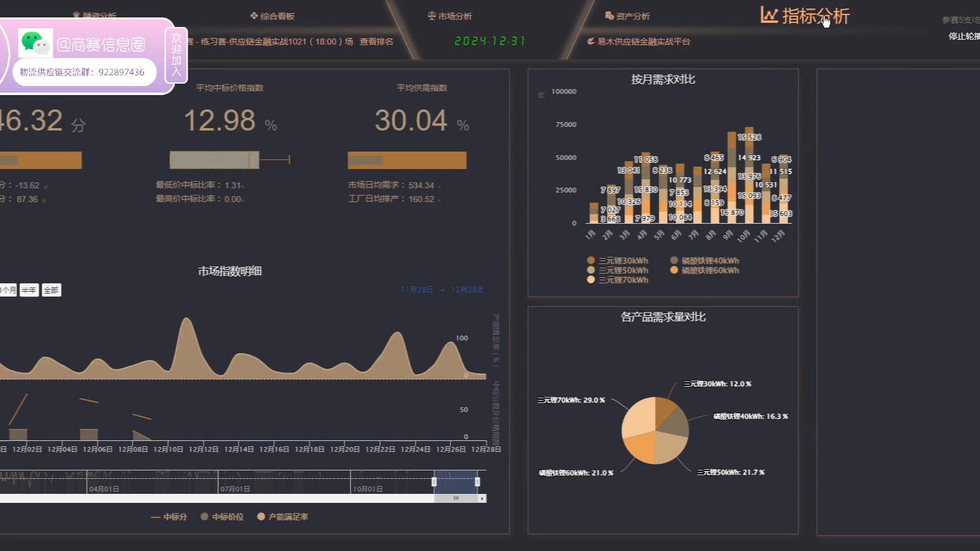Click the 12月28日 end date field
Screen dimensions: 980x551
pyautogui.click(x=467, y=290)
